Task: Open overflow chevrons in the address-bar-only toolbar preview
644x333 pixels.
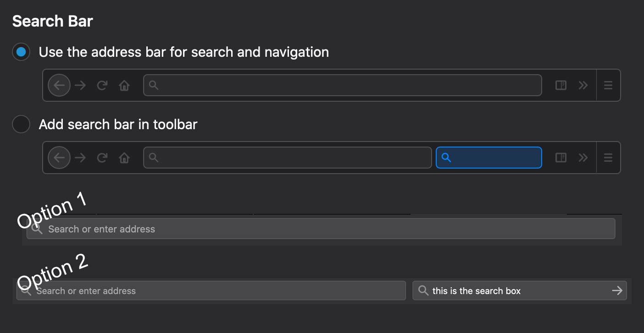Action: click(x=583, y=85)
